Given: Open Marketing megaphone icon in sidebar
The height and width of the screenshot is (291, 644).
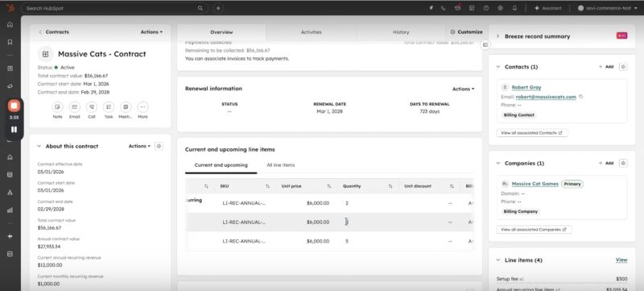Looking at the screenshot, I should (10, 86).
